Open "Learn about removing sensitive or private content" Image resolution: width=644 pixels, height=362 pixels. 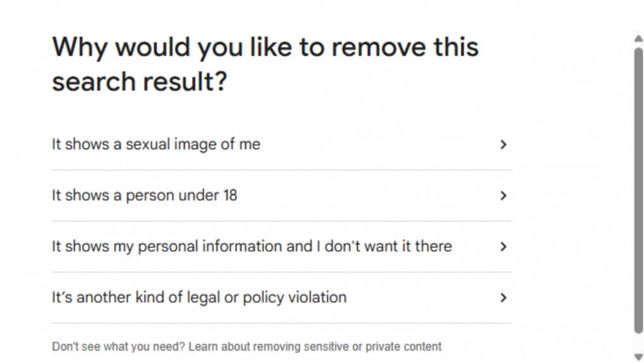coord(315,346)
